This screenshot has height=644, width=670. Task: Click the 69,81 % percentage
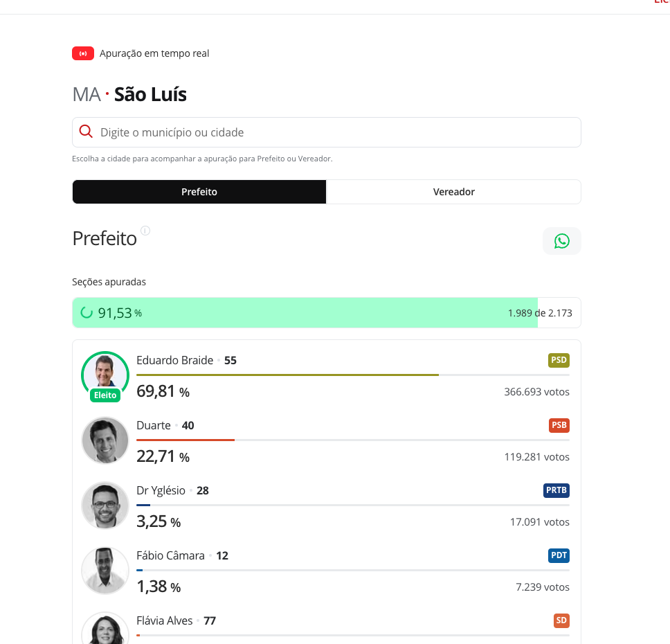pyautogui.click(x=163, y=391)
